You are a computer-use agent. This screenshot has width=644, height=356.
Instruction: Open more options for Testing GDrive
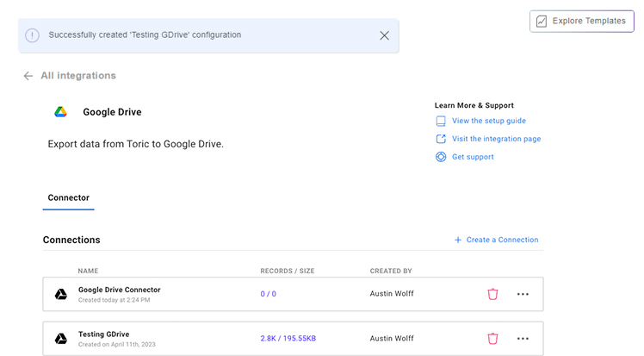[x=523, y=338]
